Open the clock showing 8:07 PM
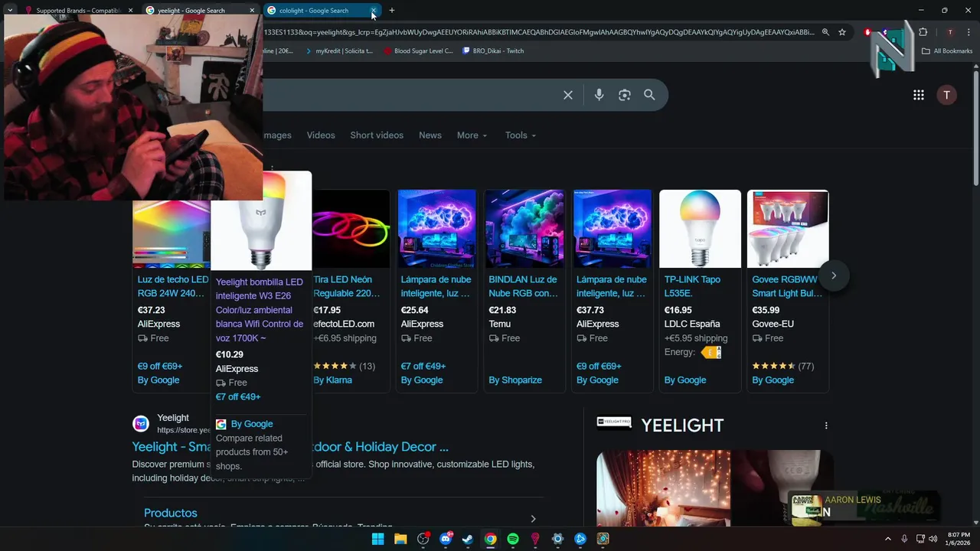Screen dimensions: 980x551 (x=959, y=539)
